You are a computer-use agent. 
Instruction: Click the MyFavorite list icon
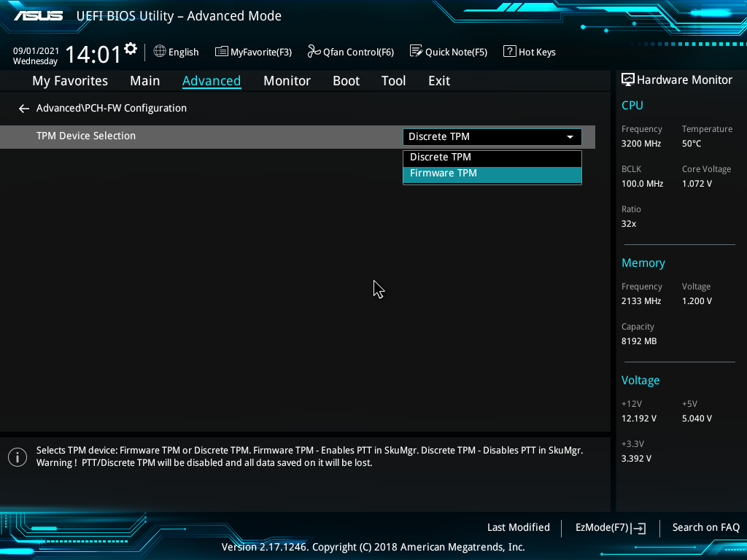[x=221, y=52]
